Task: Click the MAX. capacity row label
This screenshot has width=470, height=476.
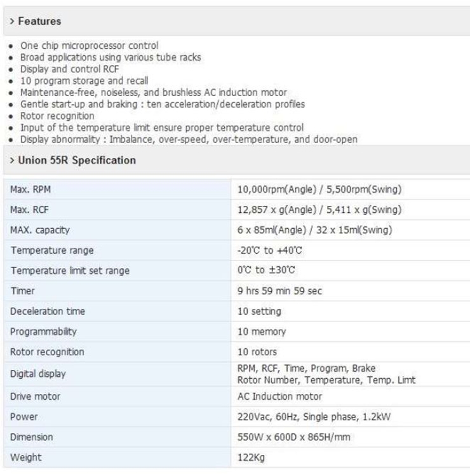Action: click(x=40, y=230)
